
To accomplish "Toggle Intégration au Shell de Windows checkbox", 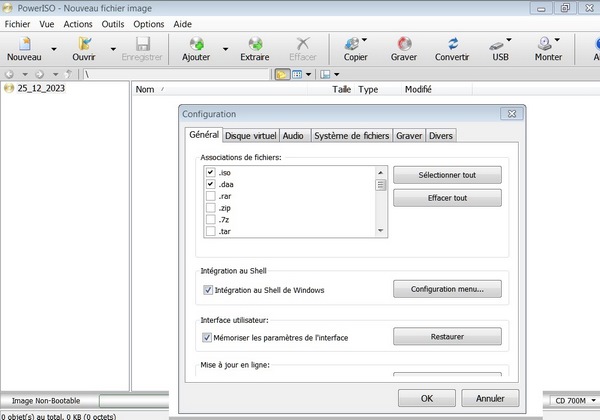I will [x=208, y=290].
